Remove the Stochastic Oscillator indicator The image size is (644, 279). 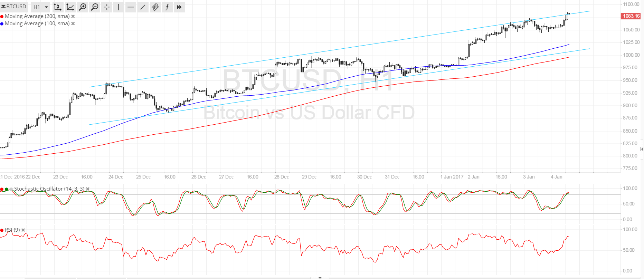click(88, 189)
